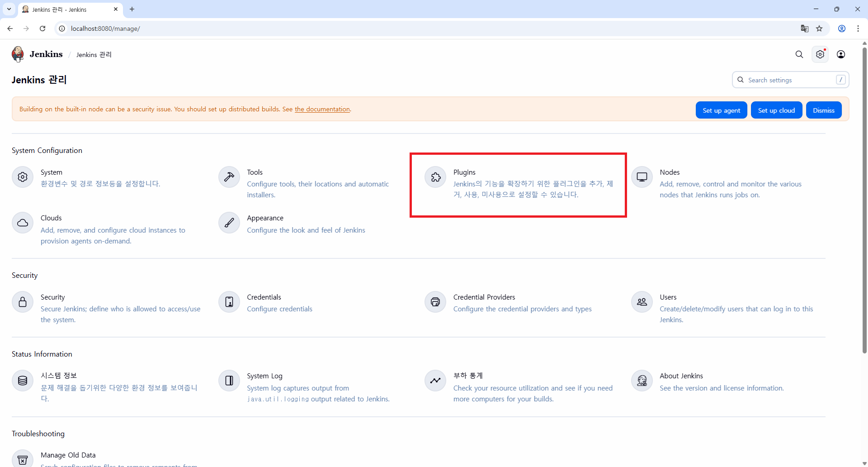Click 'Configure credentials' description text
Viewport: 868px width, 467px height.
279,309
